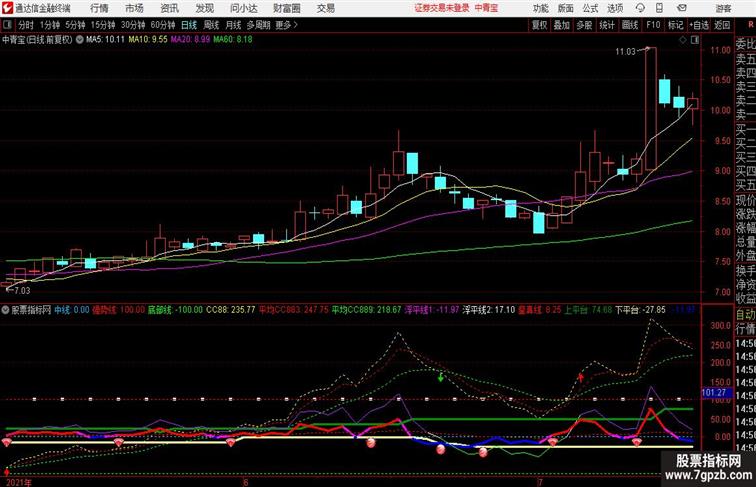Open the 功能 menu
Viewport: 756px width, 487px height.
point(540,8)
